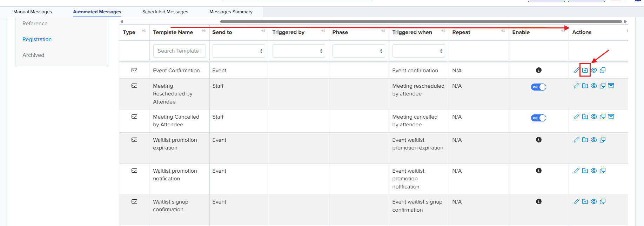Click add-to-folder icon for Meeting Rescheduled by Attendee
The width and height of the screenshot is (644, 226).
pyautogui.click(x=585, y=86)
